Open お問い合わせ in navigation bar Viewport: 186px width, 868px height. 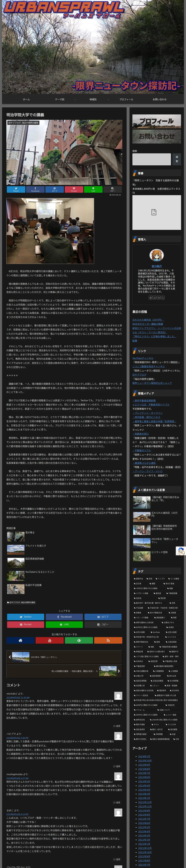point(159,99)
